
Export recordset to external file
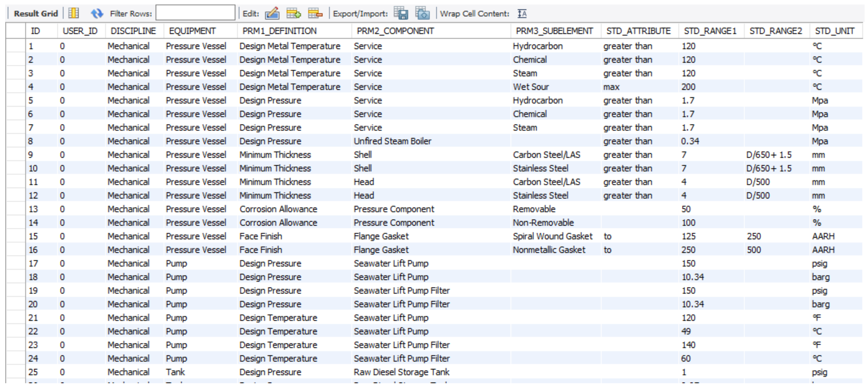(x=401, y=14)
